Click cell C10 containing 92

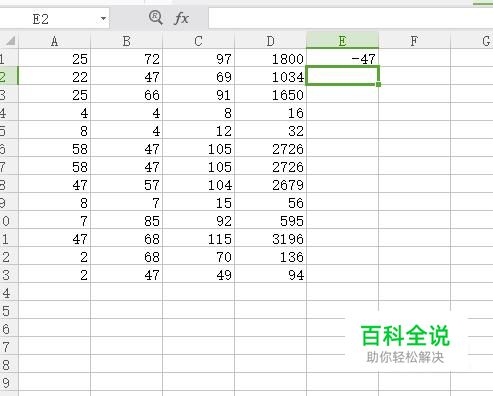198,220
